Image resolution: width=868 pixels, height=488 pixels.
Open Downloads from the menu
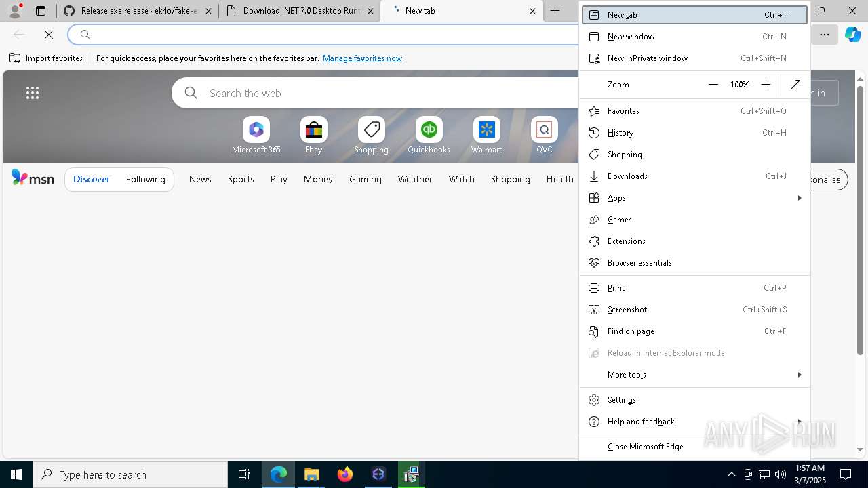(x=695, y=176)
